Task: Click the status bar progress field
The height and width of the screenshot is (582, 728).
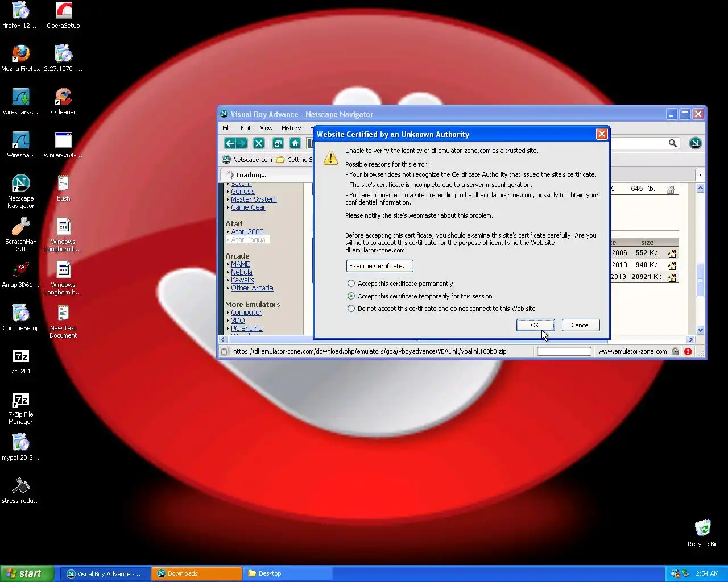Action: pos(564,351)
